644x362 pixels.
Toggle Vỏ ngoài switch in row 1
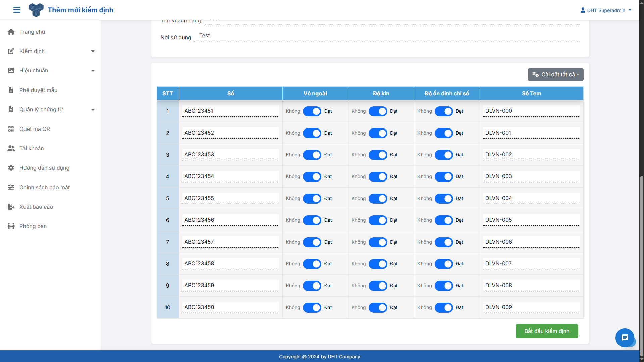(x=312, y=111)
